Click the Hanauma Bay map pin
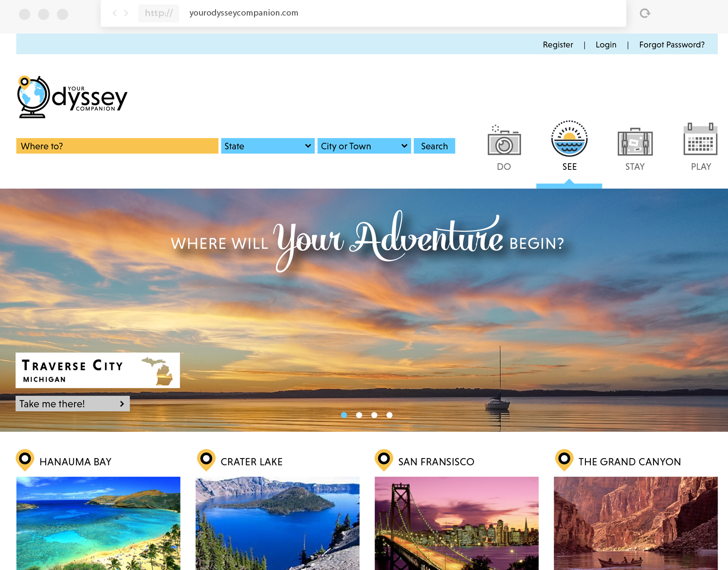This screenshot has width=728, height=570. point(25,460)
